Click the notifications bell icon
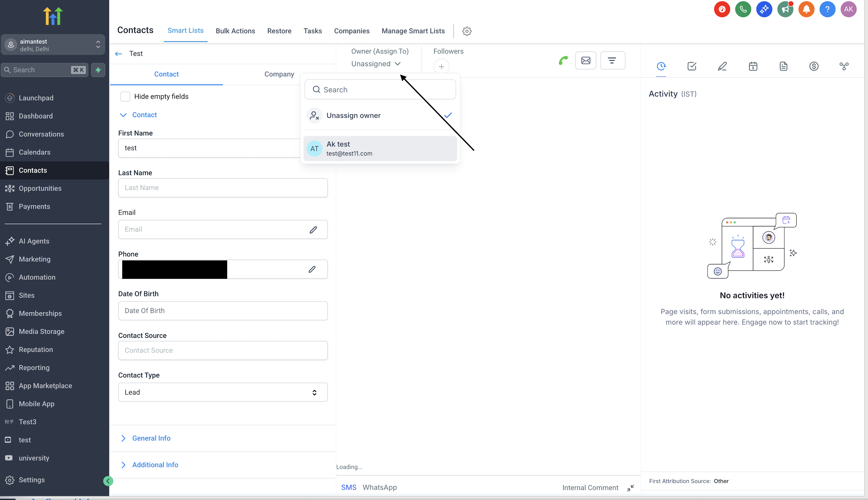 806,9
